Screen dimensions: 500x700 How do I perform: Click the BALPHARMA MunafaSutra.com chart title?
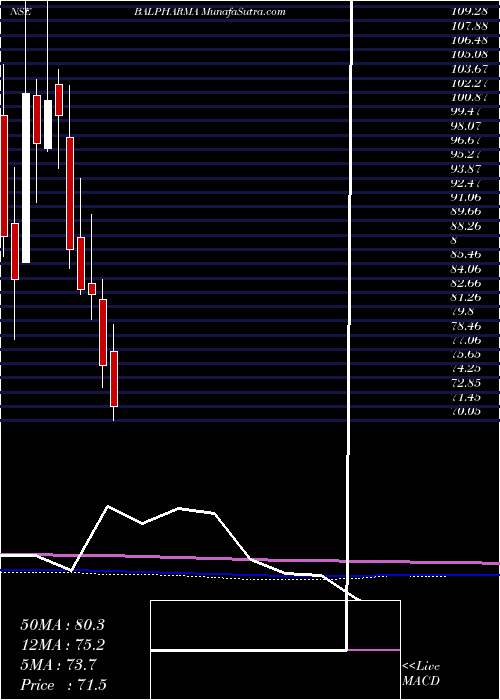tap(210, 12)
